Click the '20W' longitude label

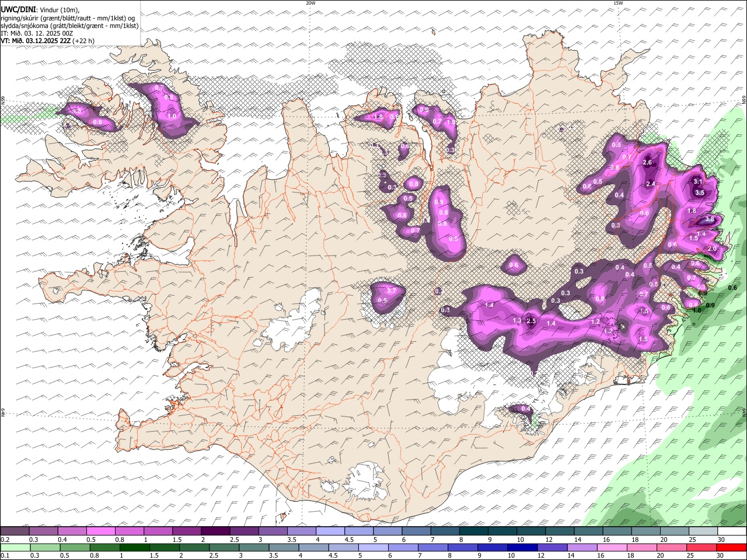[310, 3]
